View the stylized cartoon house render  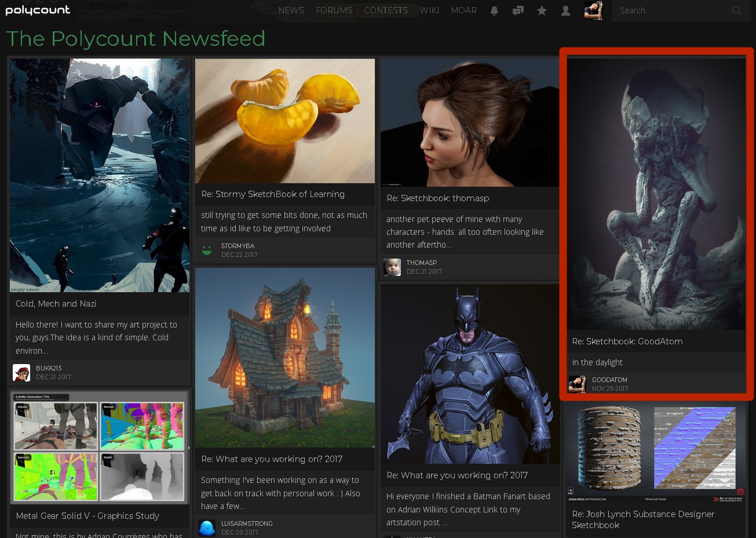pos(285,358)
